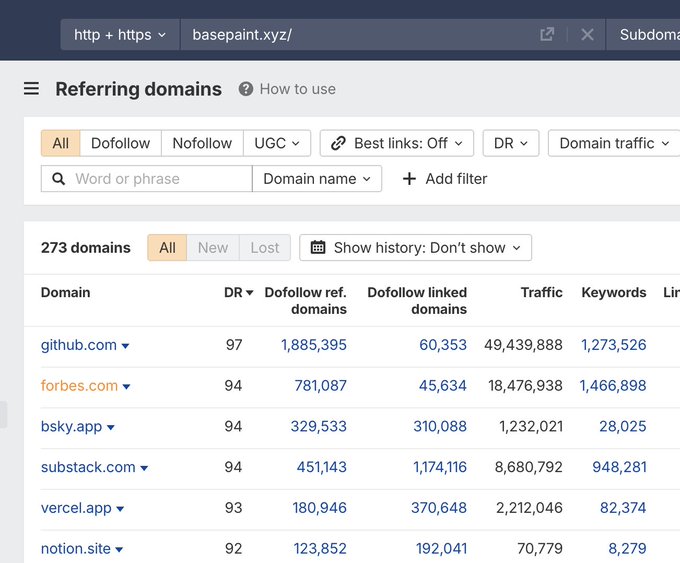Click github.com linked domains 60,353
This screenshot has height=563, width=680.
click(443, 345)
